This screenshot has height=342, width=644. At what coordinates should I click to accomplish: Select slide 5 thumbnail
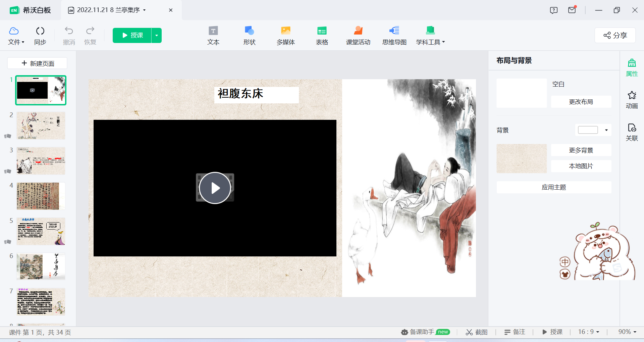(41, 231)
